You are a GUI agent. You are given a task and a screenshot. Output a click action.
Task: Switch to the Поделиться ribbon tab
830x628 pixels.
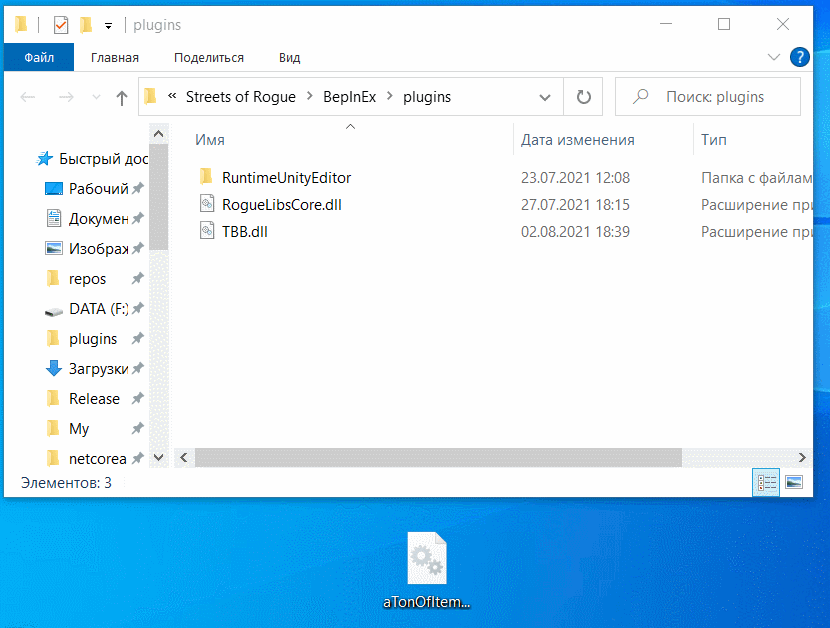pyautogui.click(x=209, y=57)
